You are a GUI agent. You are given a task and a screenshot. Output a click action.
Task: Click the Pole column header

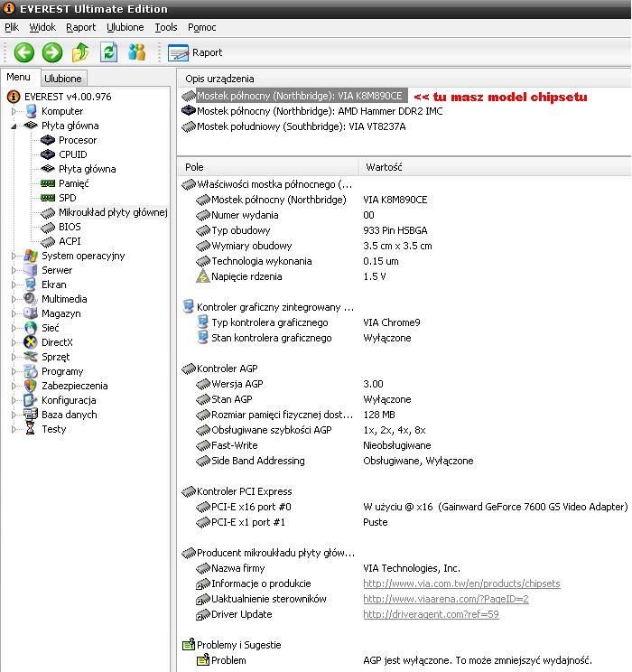click(268, 167)
